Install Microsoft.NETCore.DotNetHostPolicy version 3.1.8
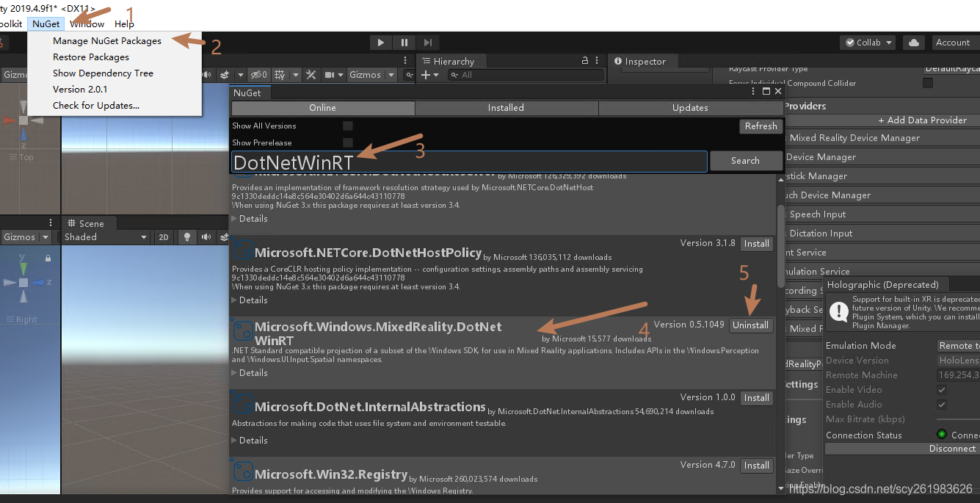This screenshot has width=980, height=503. pyautogui.click(x=756, y=244)
